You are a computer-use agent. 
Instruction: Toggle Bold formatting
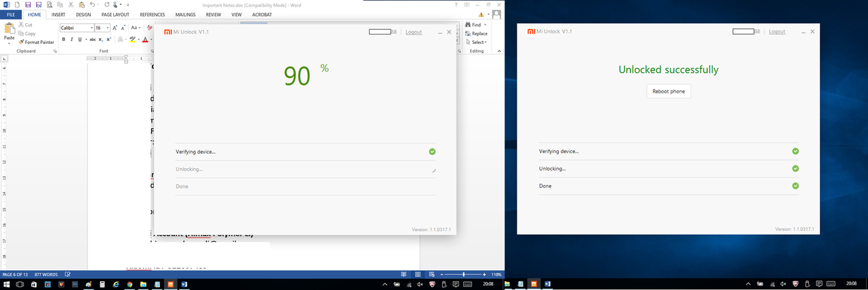[x=63, y=39]
